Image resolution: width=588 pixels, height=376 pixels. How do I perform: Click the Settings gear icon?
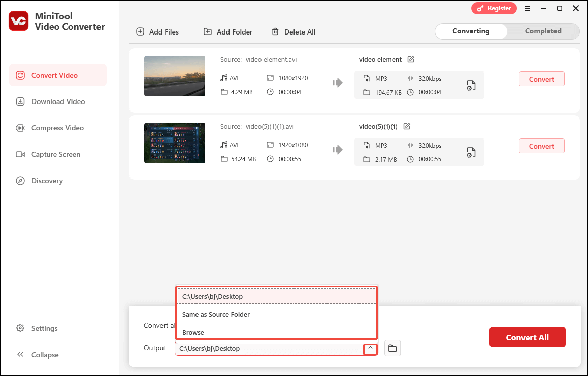point(20,328)
